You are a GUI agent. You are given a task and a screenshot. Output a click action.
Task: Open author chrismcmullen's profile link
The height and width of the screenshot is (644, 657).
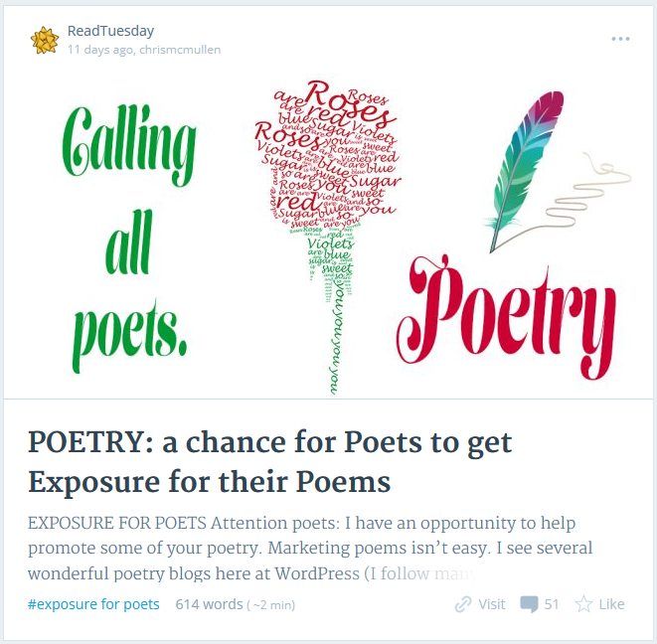181,50
